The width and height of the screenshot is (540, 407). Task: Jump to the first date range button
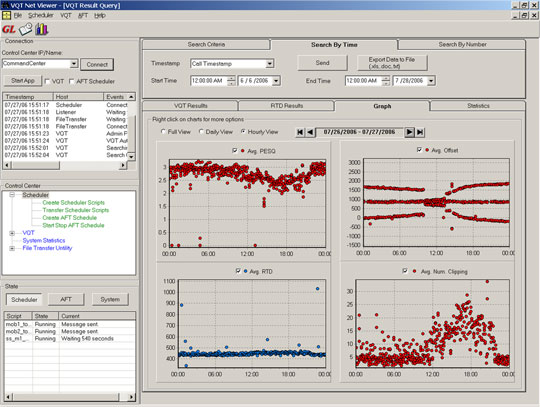[x=300, y=132]
